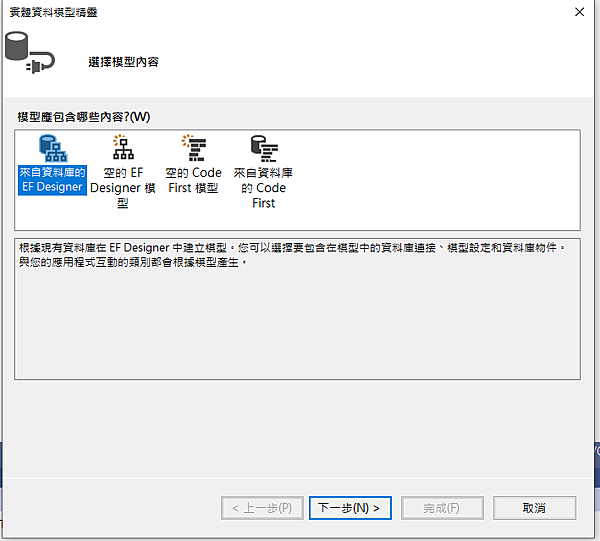
Task: Click the 完成(F) finish button
Action: (442, 508)
